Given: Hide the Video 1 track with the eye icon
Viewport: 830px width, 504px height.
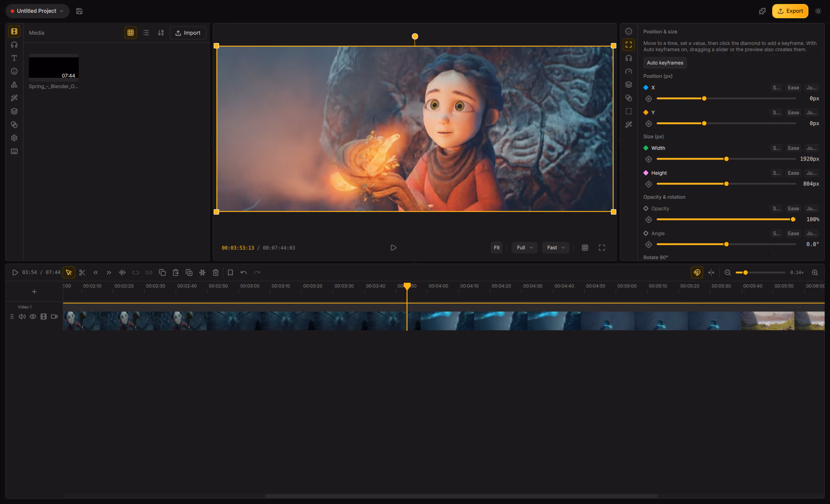Looking at the screenshot, I should (x=33, y=316).
